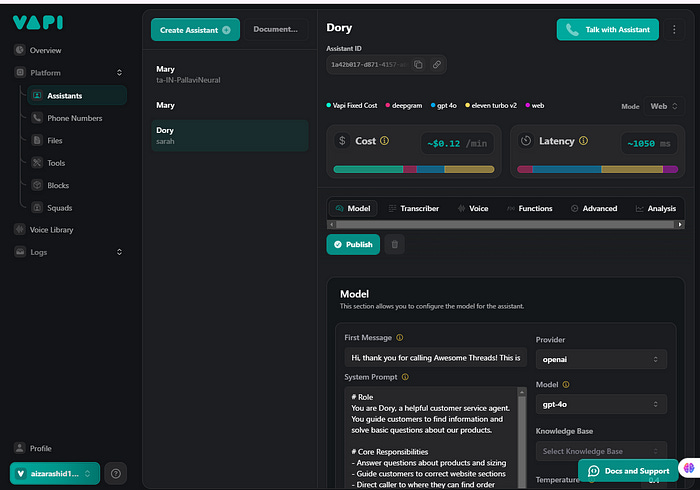Click the tab scrollbar right arrow
700x490 pixels.
tap(680, 224)
